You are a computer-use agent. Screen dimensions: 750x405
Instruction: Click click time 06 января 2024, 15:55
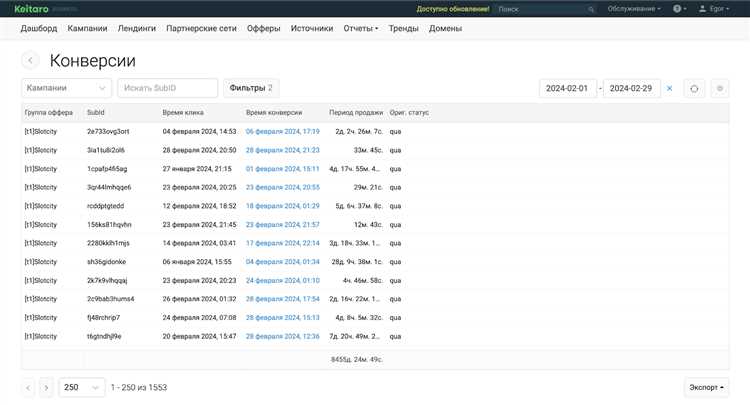197,262
